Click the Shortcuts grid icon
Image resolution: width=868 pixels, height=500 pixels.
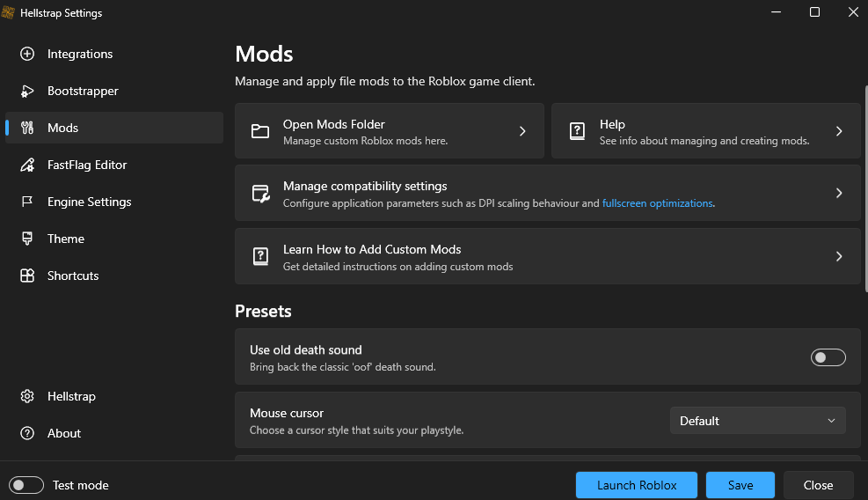click(27, 276)
